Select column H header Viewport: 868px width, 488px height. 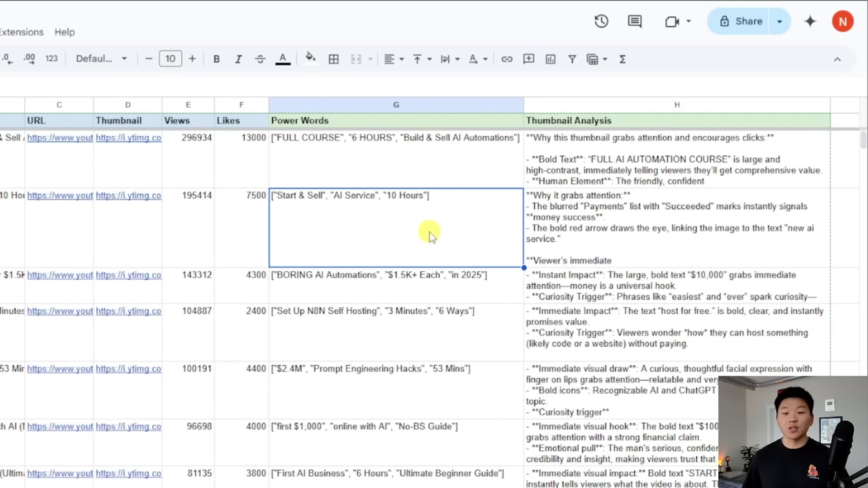[677, 105]
